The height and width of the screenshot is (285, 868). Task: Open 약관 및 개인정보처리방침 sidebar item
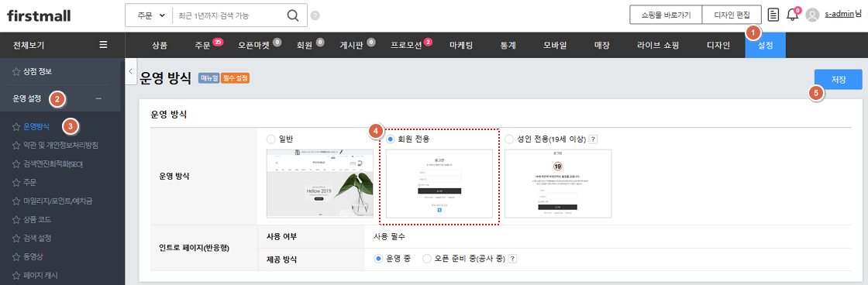(61, 145)
